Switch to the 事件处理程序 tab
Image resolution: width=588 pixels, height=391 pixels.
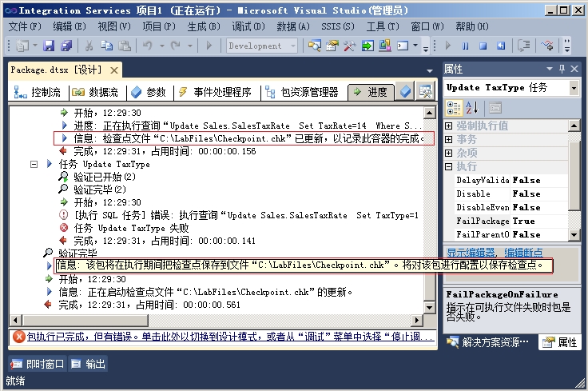[x=215, y=92]
